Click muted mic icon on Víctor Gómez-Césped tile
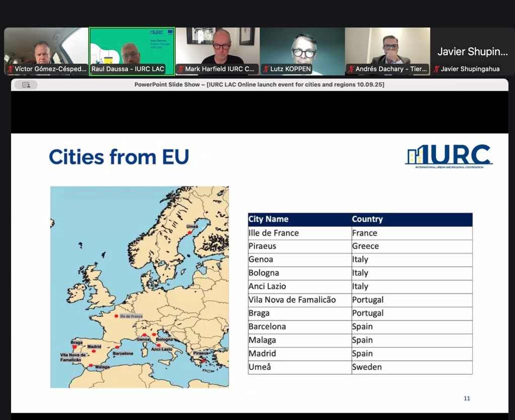Image resolution: width=515 pixels, height=420 pixels. (x=10, y=69)
